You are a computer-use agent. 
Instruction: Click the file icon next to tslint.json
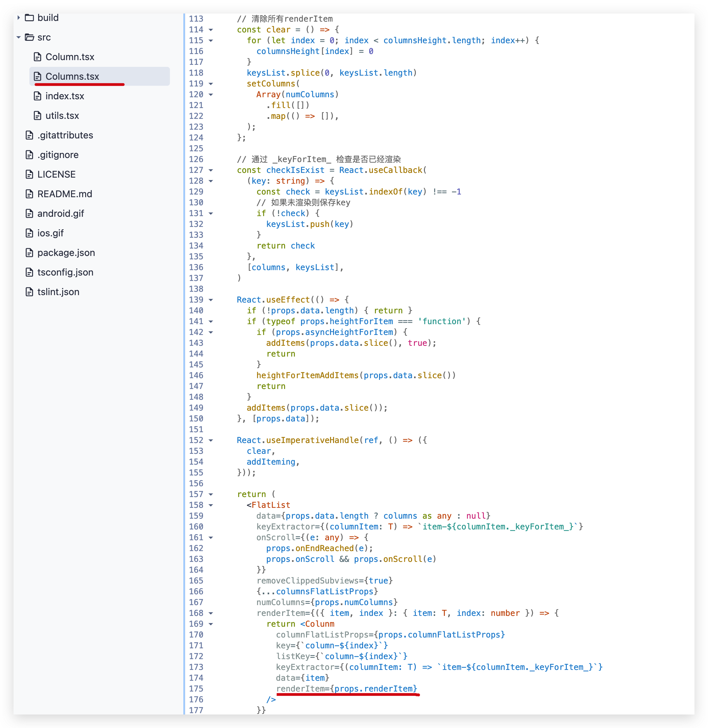(29, 291)
